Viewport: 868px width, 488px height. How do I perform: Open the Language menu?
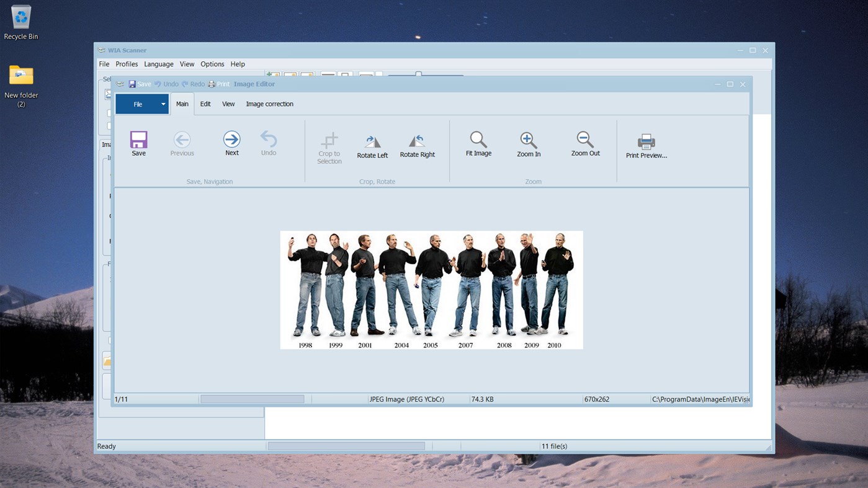click(x=158, y=64)
